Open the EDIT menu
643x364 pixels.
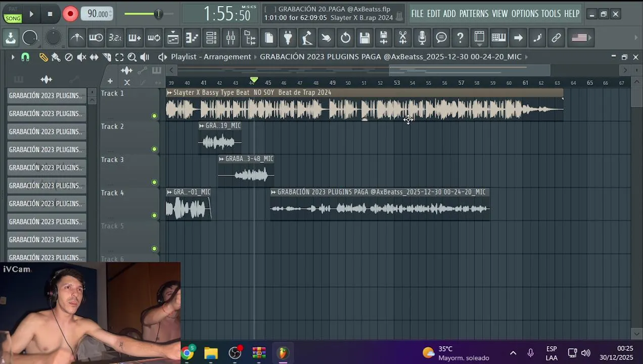pos(434,14)
